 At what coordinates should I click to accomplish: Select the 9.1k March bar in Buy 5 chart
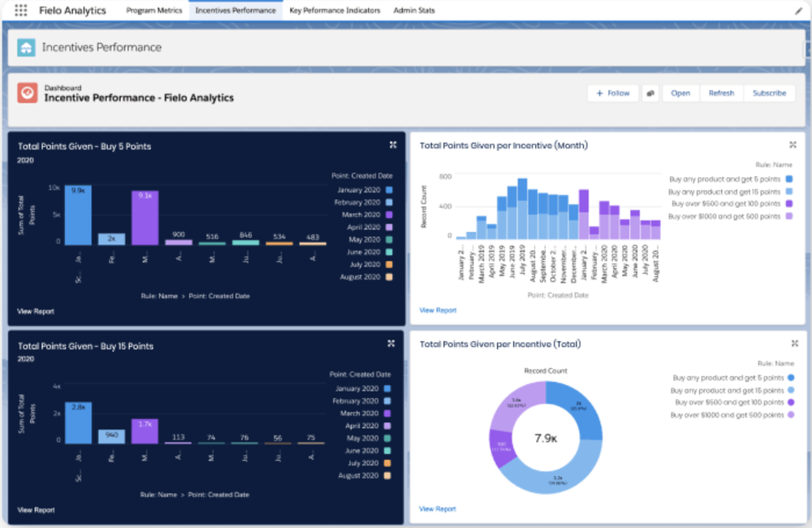[x=145, y=218]
